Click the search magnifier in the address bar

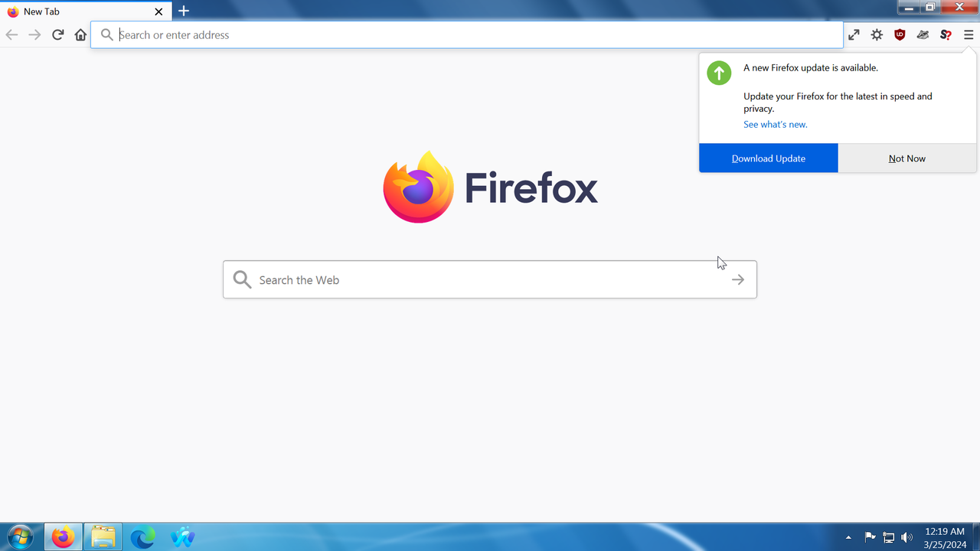(106, 34)
